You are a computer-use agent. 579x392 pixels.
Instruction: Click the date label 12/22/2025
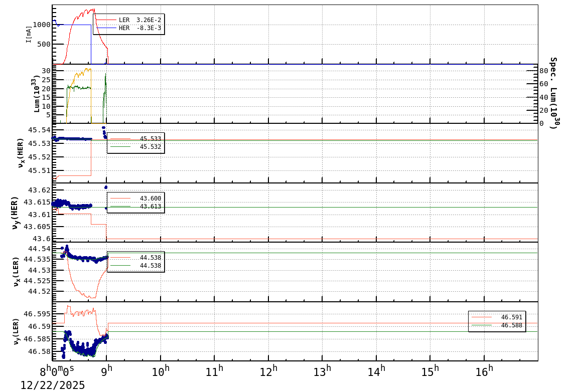(x=52, y=386)
